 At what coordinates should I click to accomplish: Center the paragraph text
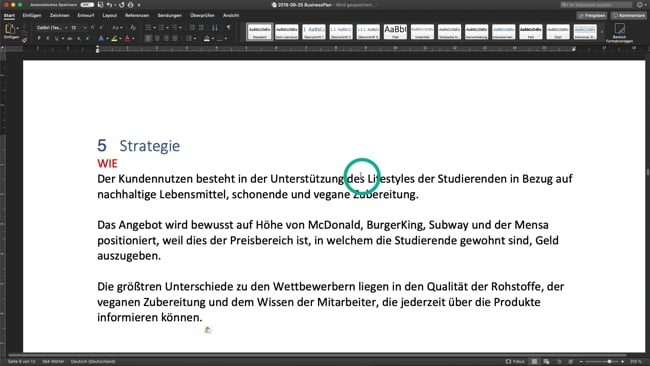(157, 39)
